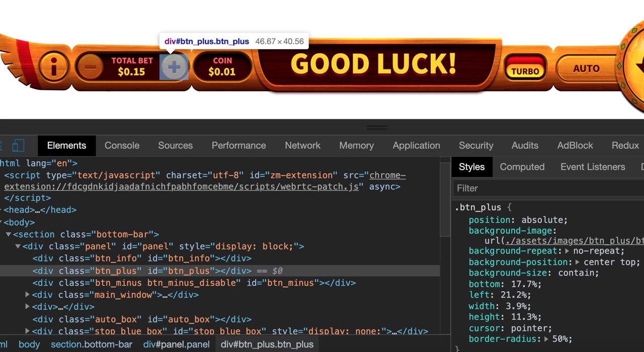Open the Sources tab
The image size is (644, 352).
tap(175, 145)
